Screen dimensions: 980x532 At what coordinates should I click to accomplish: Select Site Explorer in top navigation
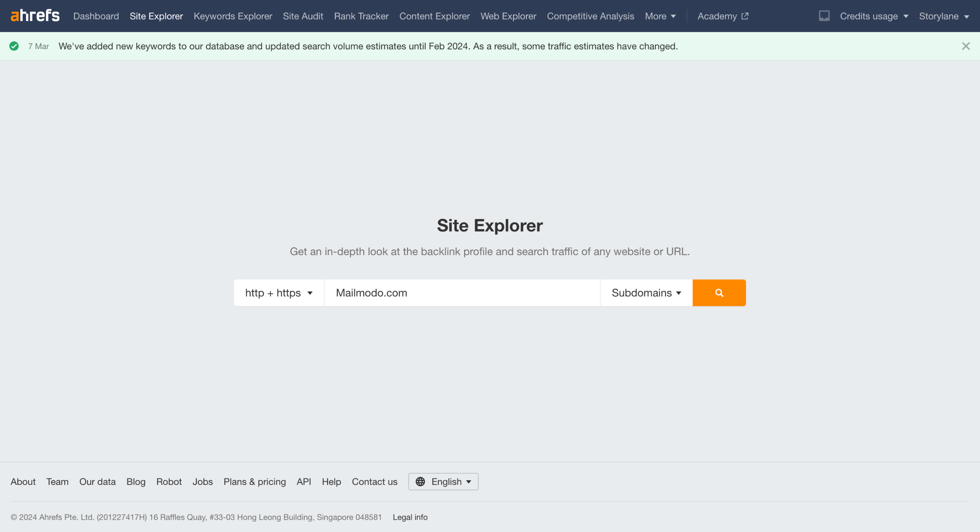click(156, 16)
